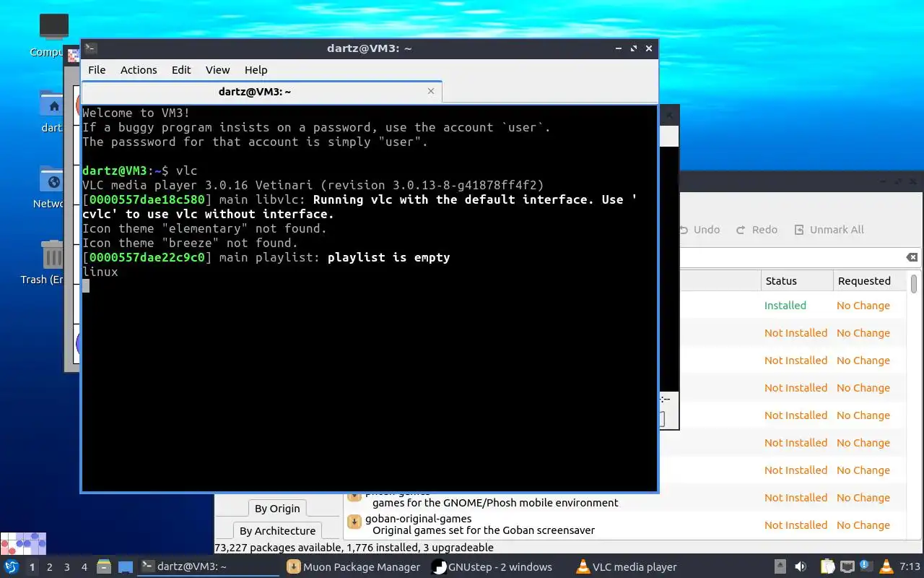The width and height of the screenshot is (924, 578).
Task: Activate the dartz@VM3 terminal taskbar entry
Action: coord(209,566)
